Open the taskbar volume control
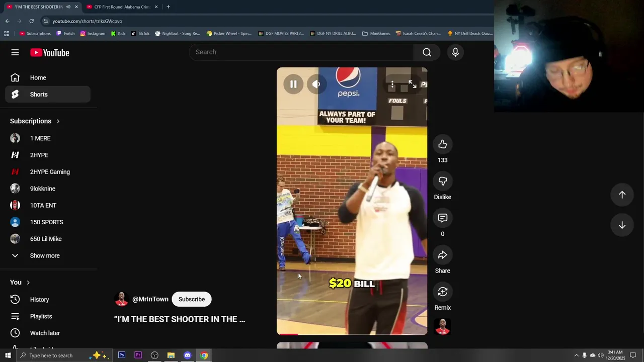Viewport: 644px width, 362px height. click(601, 355)
